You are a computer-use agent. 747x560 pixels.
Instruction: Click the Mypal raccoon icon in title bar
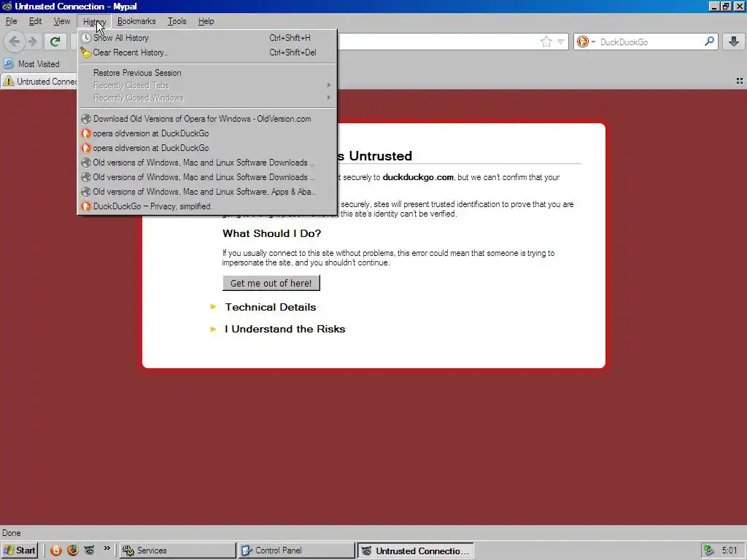click(7, 6)
